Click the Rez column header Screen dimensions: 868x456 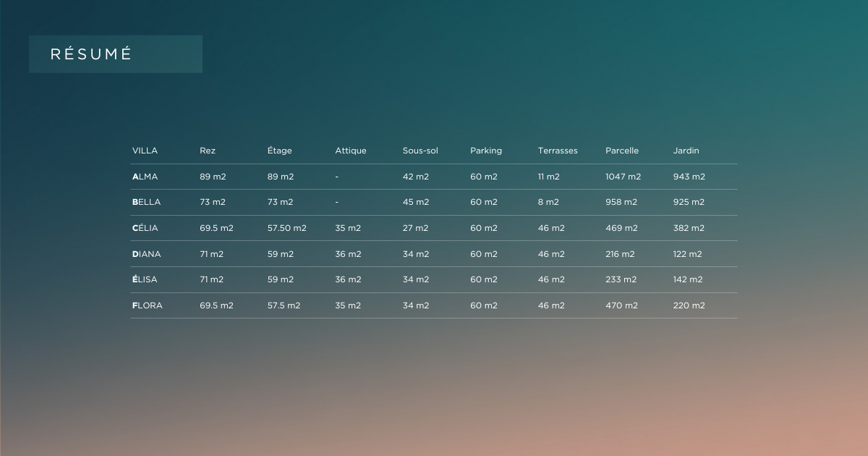pyautogui.click(x=208, y=151)
